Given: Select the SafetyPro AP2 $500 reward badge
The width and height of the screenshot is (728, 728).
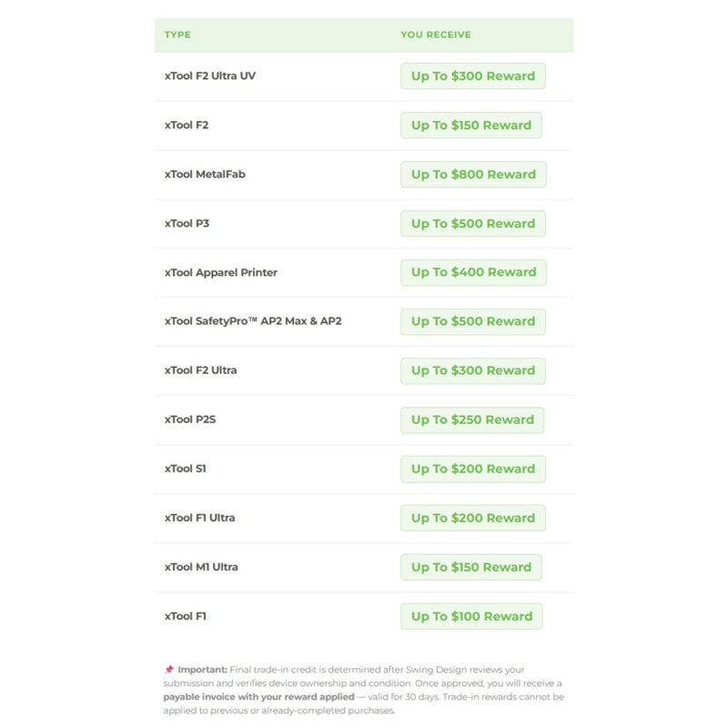Looking at the screenshot, I should [x=472, y=322].
